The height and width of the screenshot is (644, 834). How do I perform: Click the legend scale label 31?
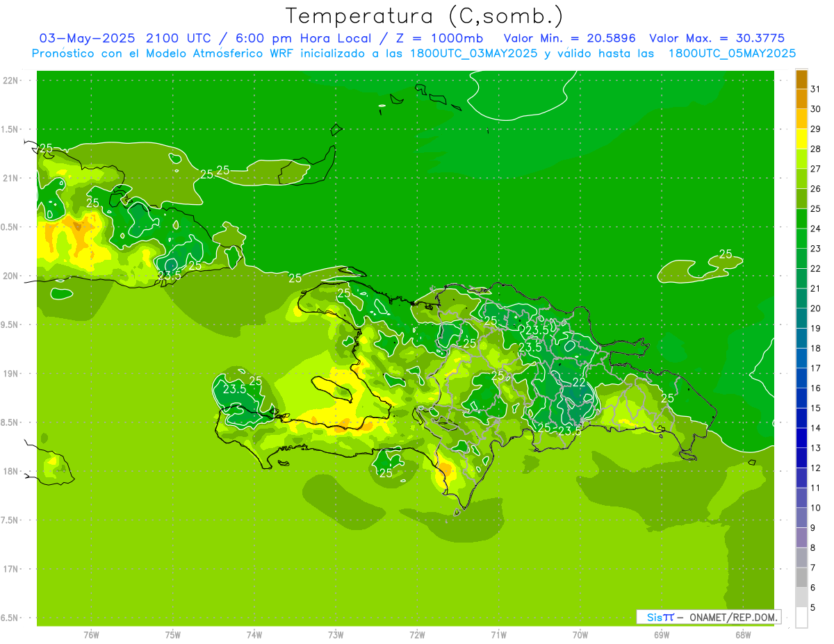[x=816, y=89]
